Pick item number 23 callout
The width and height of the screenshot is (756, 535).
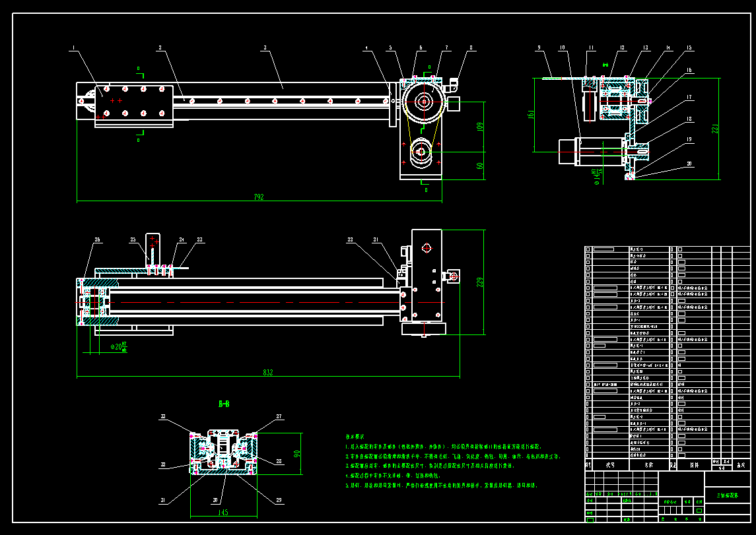[199, 239]
